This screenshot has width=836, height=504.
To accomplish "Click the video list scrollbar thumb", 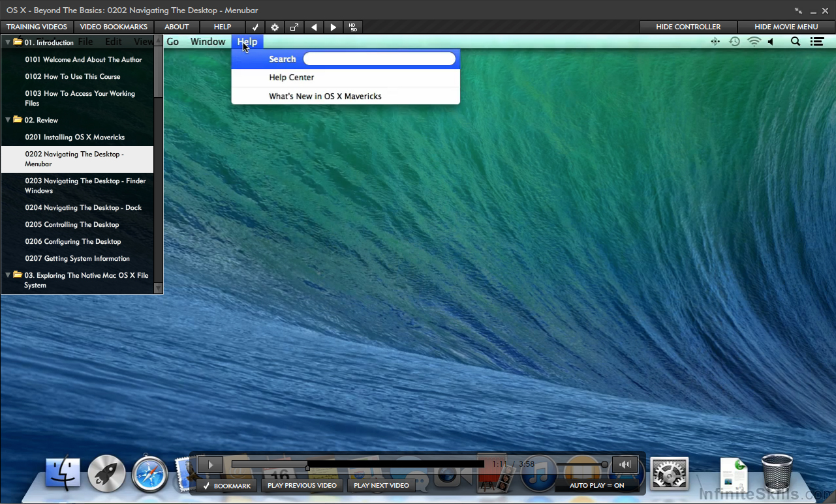I will tap(158, 70).
